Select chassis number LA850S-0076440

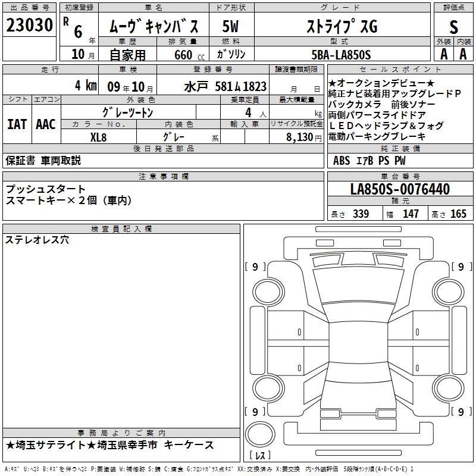click(x=400, y=189)
